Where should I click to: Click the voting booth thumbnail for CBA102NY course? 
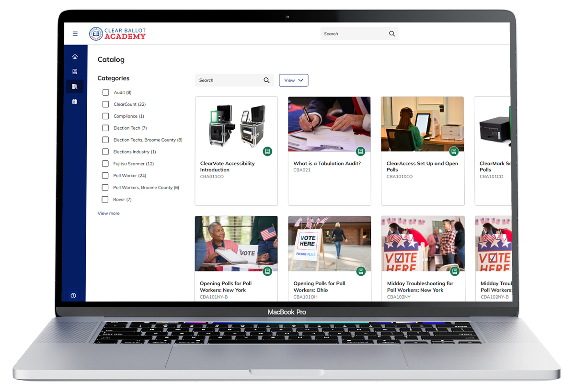click(x=423, y=244)
